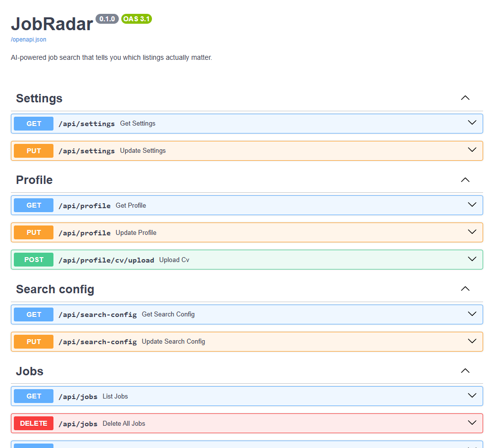Collapse the Jobs section
492x448 pixels.
pos(465,371)
